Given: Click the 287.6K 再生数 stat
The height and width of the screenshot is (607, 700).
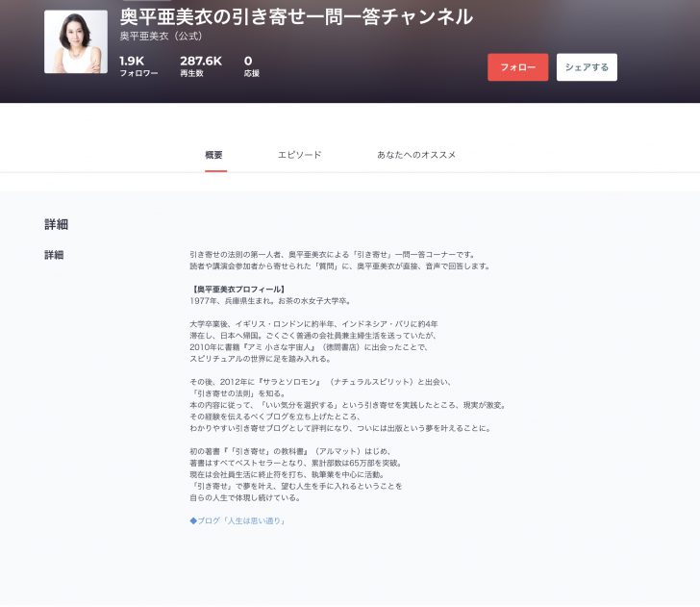Looking at the screenshot, I should [x=200, y=66].
